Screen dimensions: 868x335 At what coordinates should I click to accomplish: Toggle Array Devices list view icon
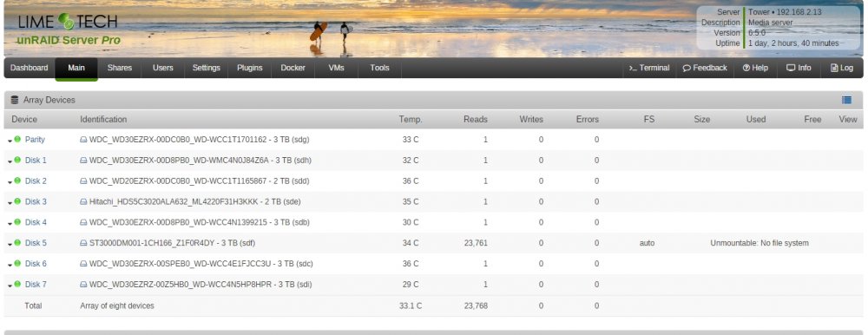point(846,100)
